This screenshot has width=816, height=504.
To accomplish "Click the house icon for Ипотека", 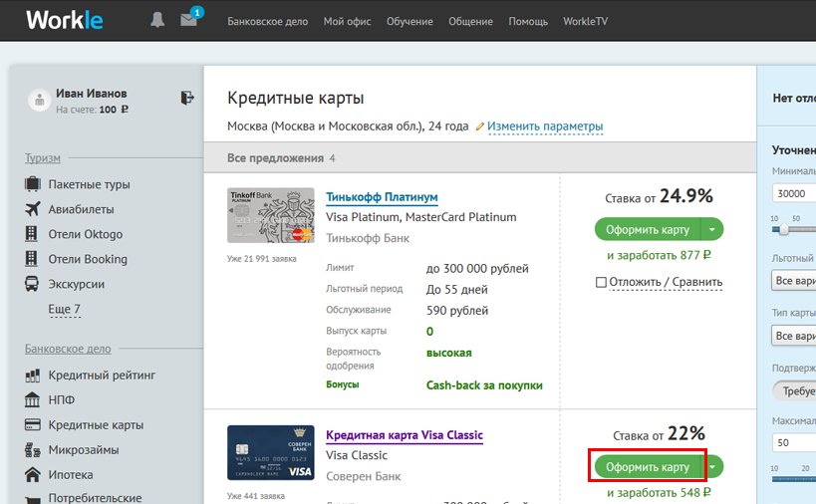I will 32,474.
